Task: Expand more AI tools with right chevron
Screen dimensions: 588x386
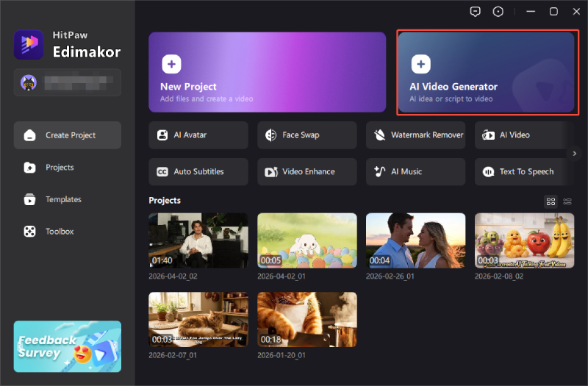Action: point(575,154)
